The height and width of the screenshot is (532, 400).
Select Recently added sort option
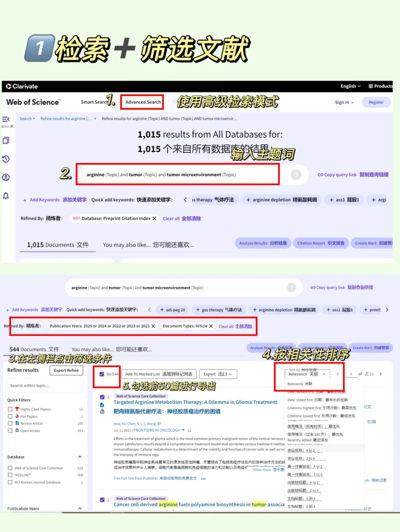click(x=307, y=440)
